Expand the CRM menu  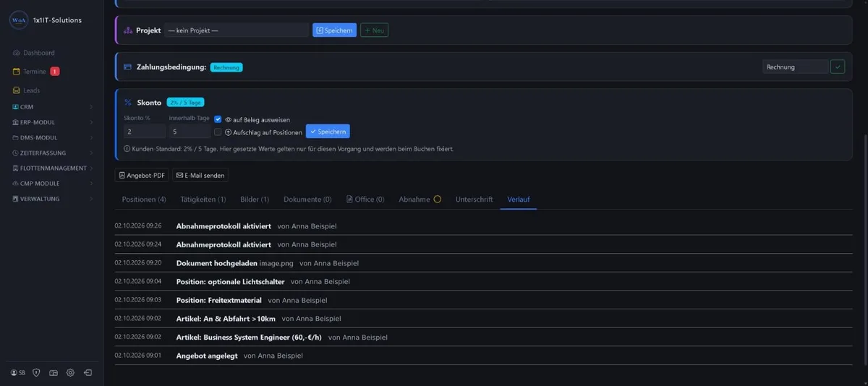tap(53, 107)
